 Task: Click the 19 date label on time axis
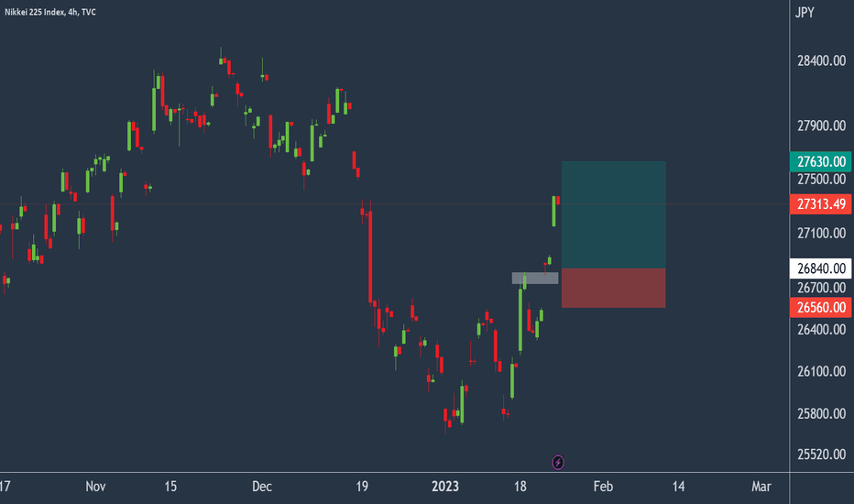pyautogui.click(x=362, y=487)
